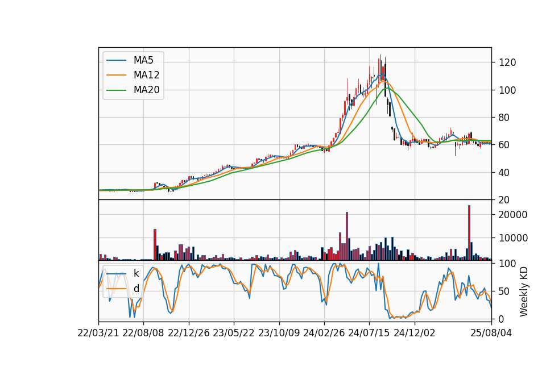Click the 24/02/26 date axis label
This screenshot has height=392, width=546.
(324, 333)
